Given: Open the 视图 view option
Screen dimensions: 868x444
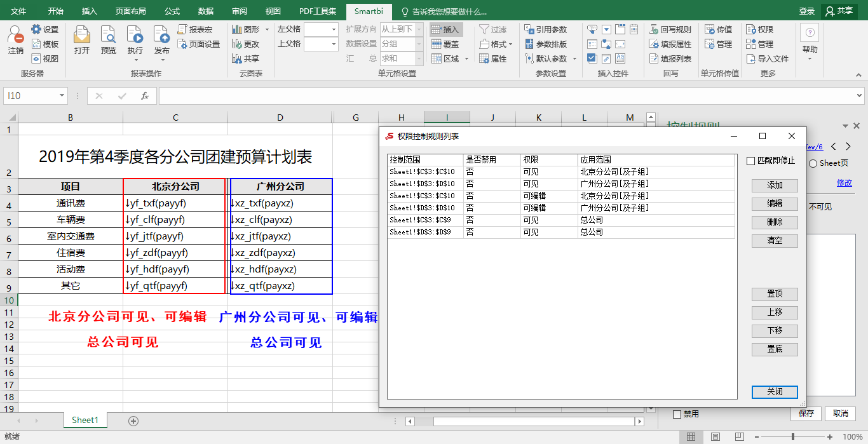Looking at the screenshot, I should click(x=44, y=58).
